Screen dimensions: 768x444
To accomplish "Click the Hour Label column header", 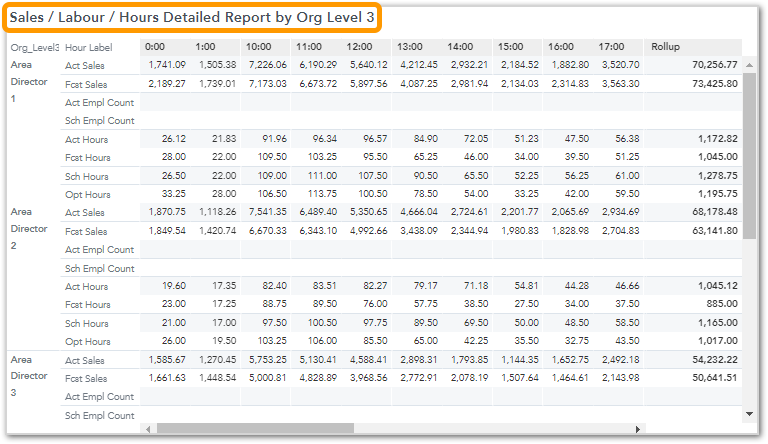I will pyautogui.click(x=89, y=47).
